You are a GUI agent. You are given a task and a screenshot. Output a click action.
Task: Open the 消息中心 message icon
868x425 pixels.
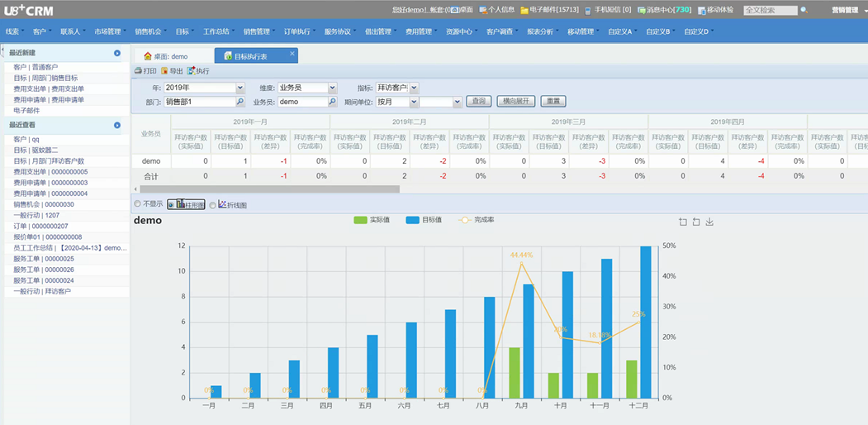pos(642,10)
